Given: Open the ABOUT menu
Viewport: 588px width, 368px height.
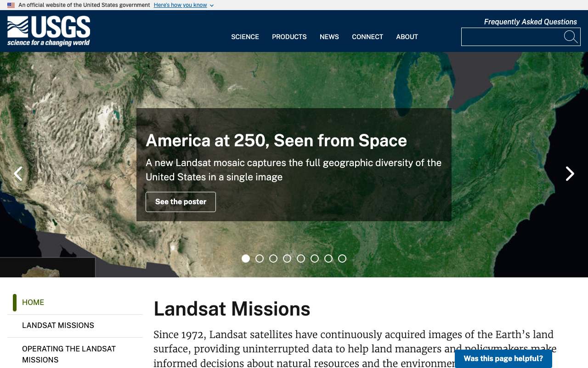Looking at the screenshot, I should (407, 37).
